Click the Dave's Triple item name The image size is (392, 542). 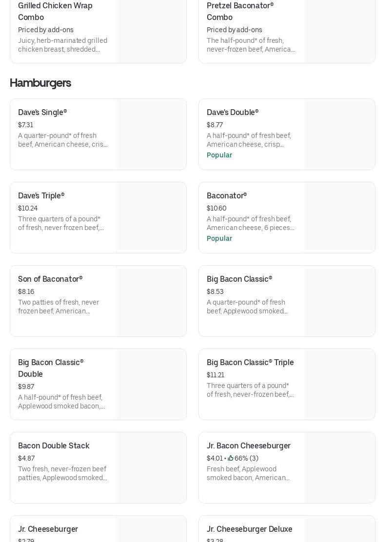pos(41,195)
